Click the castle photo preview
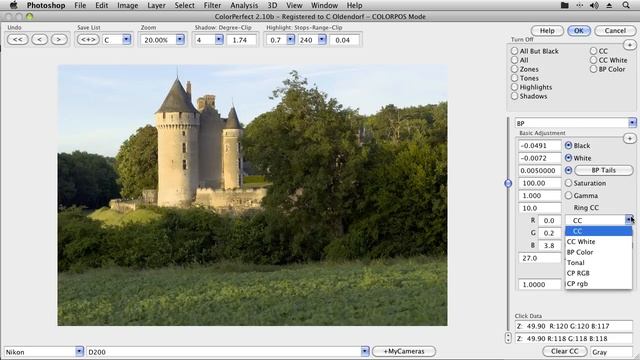 (x=252, y=195)
